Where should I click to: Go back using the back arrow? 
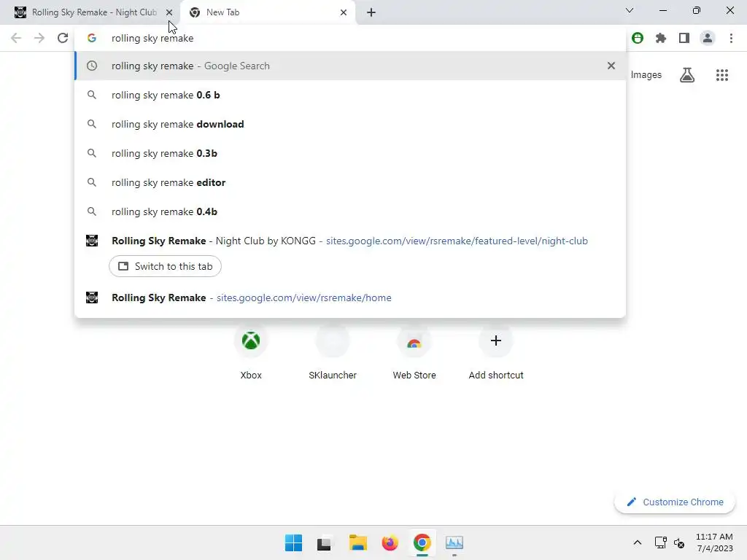pos(16,38)
